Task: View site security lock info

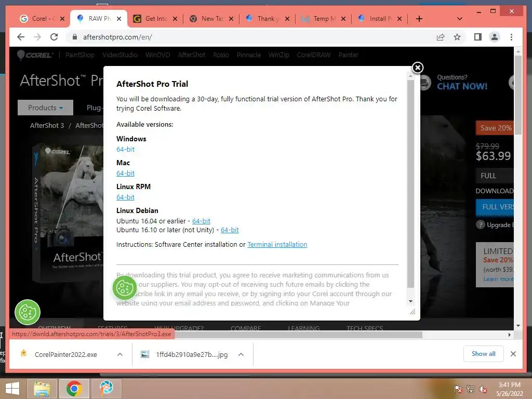Action: click(x=75, y=37)
